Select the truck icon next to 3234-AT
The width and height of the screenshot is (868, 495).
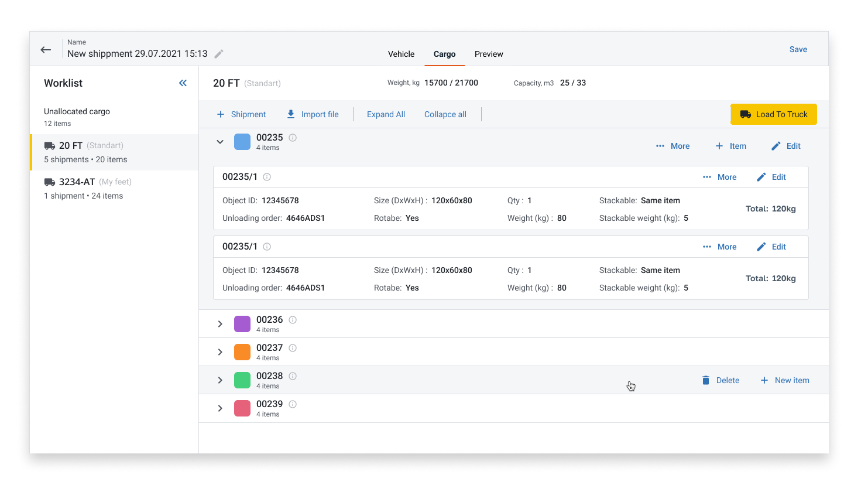[50, 181]
